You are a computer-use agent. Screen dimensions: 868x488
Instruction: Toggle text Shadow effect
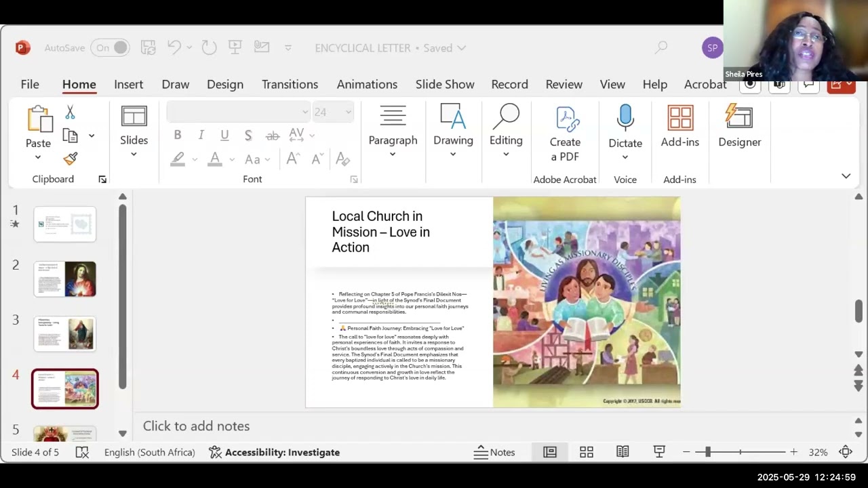pos(248,135)
